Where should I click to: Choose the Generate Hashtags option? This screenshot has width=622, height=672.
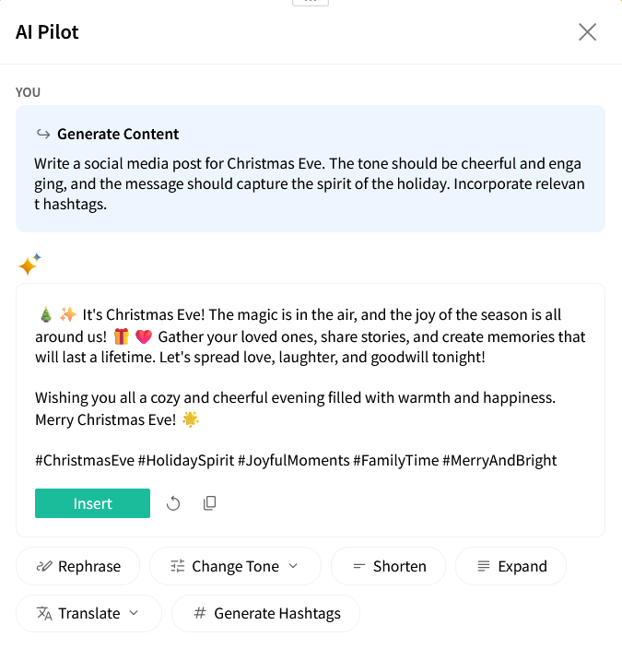276,613
